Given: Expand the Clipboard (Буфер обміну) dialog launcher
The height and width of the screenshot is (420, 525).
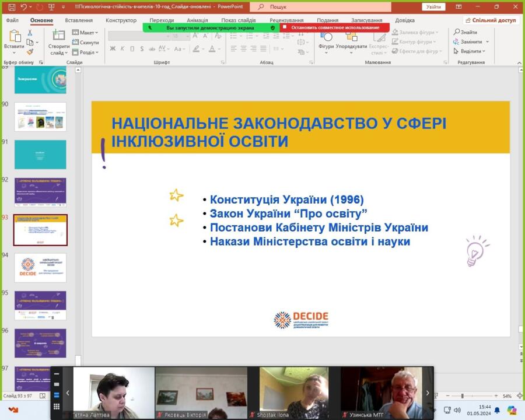Looking at the screenshot, I should pos(41,62).
